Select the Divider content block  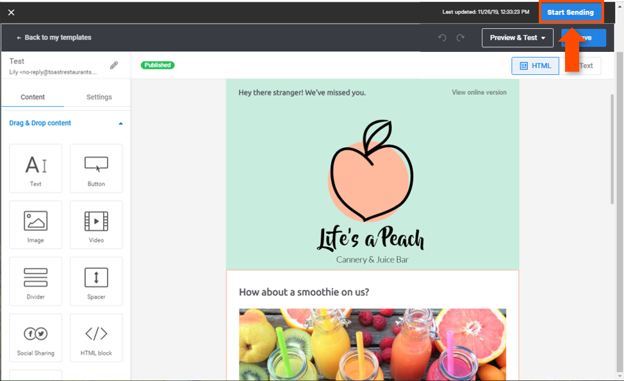tap(36, 281)
